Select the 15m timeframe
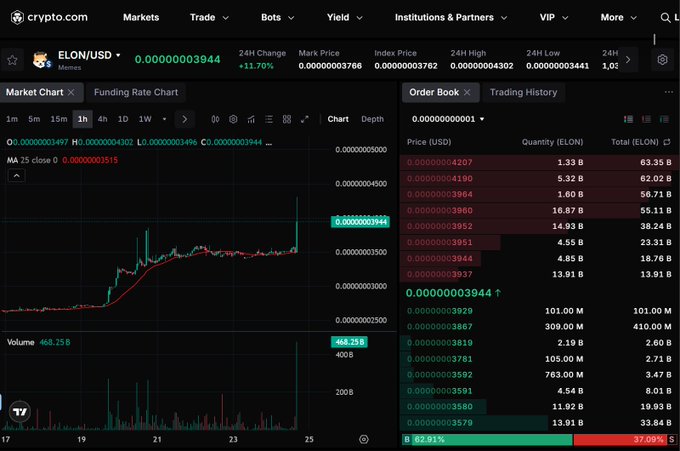 tap(59, 119)
